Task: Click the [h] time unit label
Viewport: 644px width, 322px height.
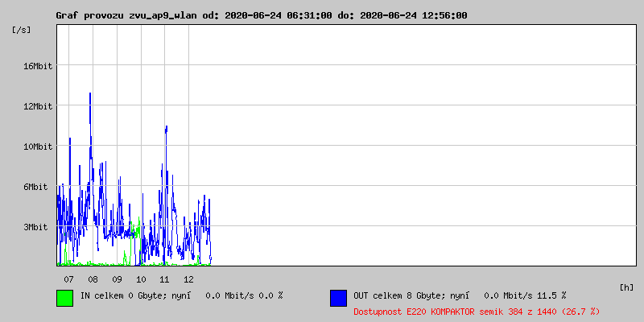Action: pos(626,287)
